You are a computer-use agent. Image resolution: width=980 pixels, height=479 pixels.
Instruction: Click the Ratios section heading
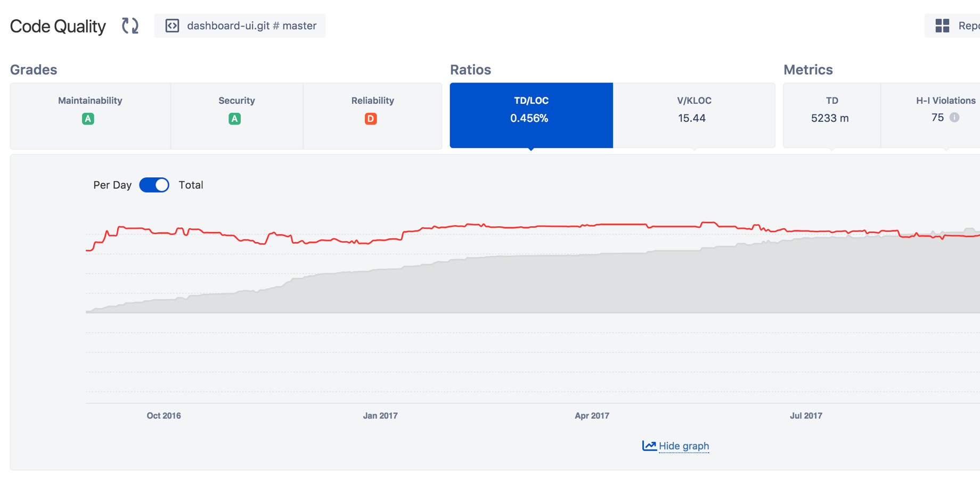pyautogui.click(x=470, y=70)
